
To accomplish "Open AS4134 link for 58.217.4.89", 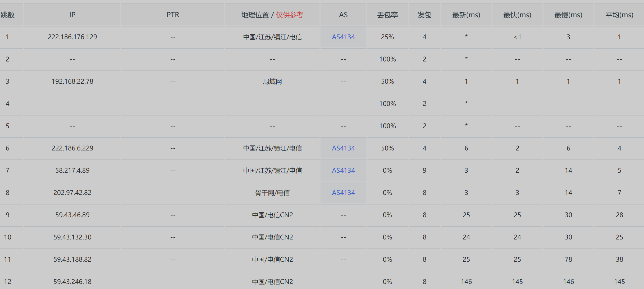I will point(343,170).
